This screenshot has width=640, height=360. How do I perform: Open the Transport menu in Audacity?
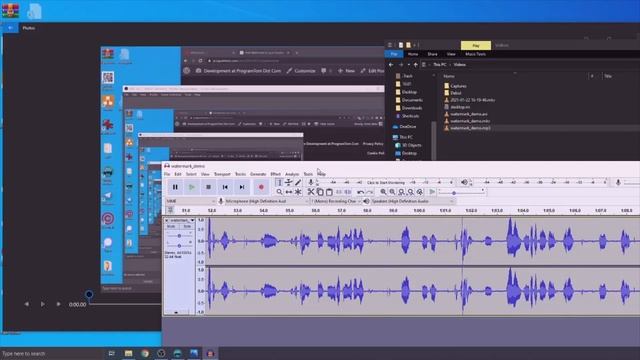click(x=222, y=174)
